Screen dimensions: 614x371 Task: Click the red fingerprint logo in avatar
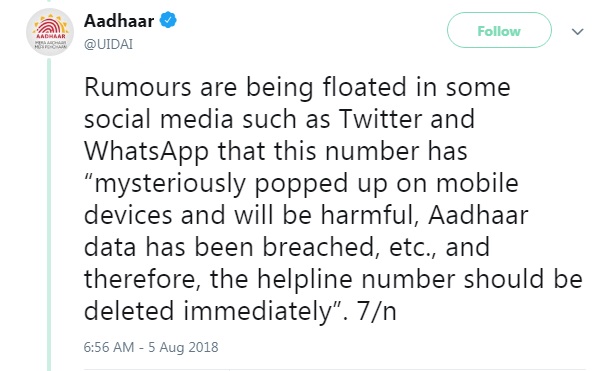(50, 27)
